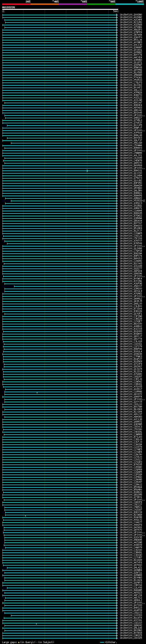Select label UniRef100_Q1IH86

pyautogui.click(x=131, y=249)
